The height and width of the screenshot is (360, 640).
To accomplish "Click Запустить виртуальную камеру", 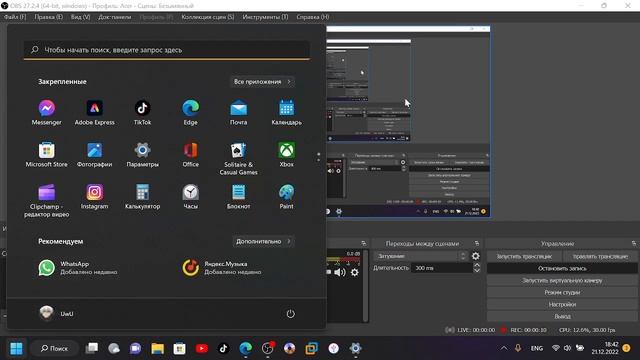I will coord(562,280).
